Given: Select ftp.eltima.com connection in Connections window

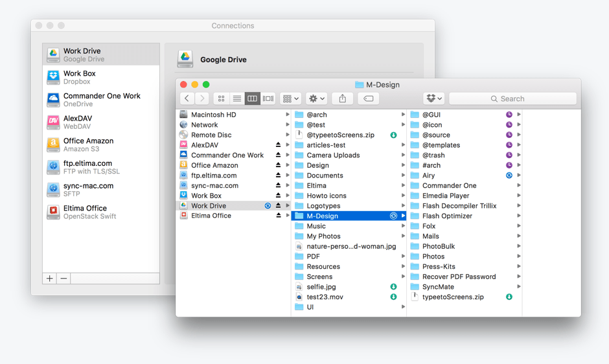Looking at the screenshot, I should pos(101,167).
